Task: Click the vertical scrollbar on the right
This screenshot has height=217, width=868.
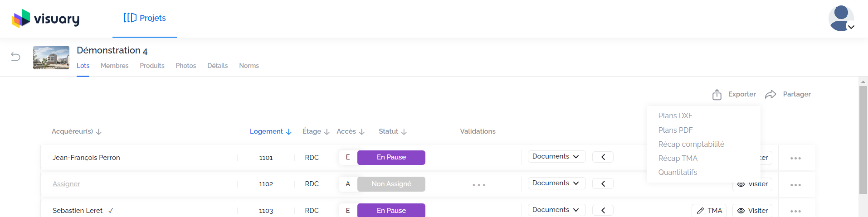Action: [863, 140]
